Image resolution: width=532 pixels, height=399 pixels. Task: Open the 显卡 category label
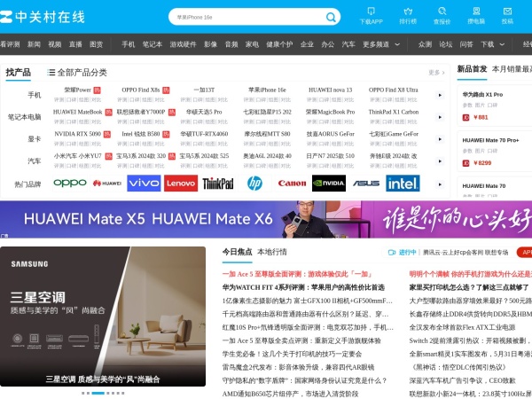pos(34,139)
